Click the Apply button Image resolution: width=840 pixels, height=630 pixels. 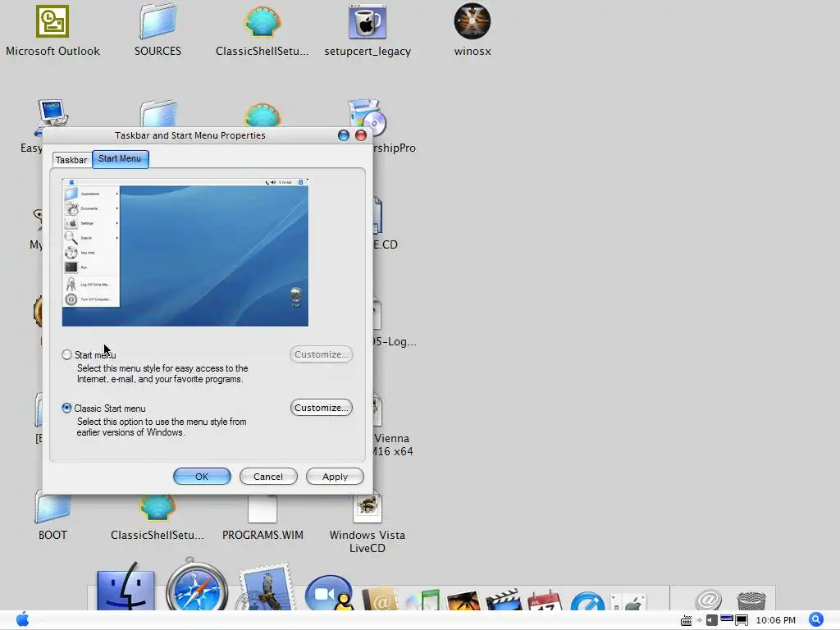[335, 477]
